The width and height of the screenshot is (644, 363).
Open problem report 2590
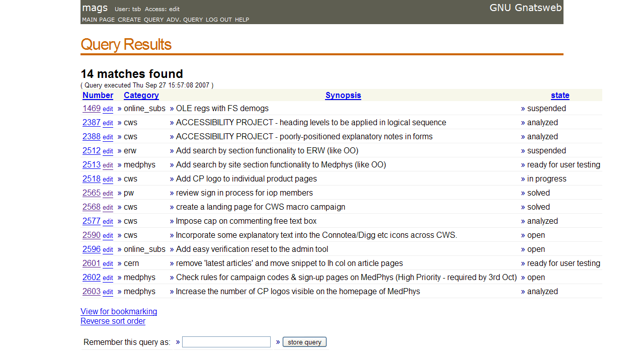click(x=92, y=235)
